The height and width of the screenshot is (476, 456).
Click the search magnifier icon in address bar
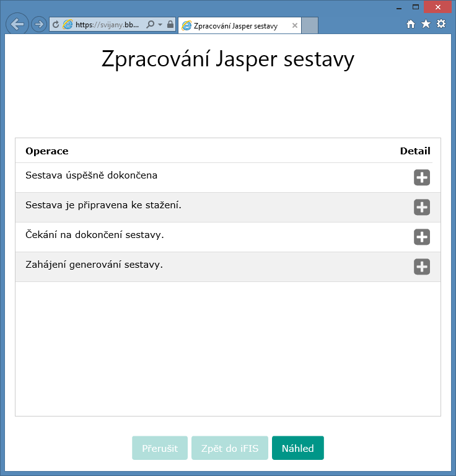coord(150,24)
